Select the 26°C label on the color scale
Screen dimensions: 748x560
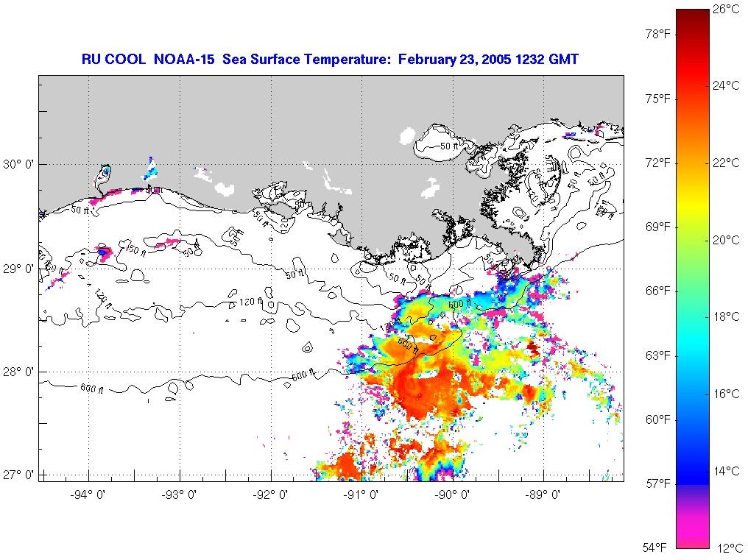pyautogui.click(x=726, y=9)
